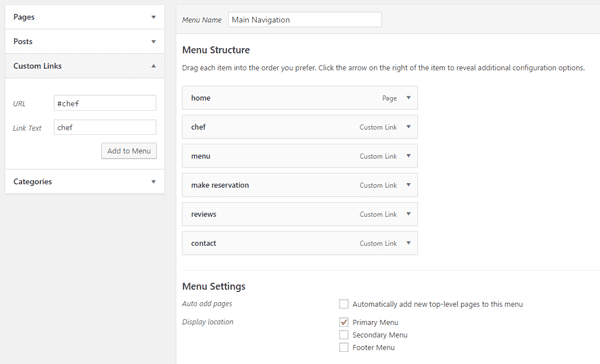Screen dimensions: 600x364
Task: Expand the Pages accordion arrow
Action: point(153,17)
